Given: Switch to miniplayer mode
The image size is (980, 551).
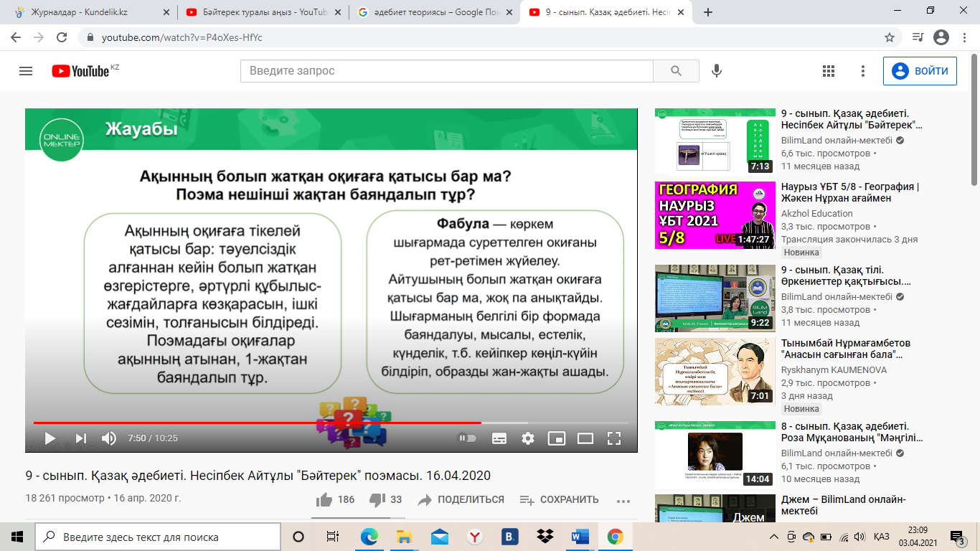Looking at the screenshot, I should (556, 438).
